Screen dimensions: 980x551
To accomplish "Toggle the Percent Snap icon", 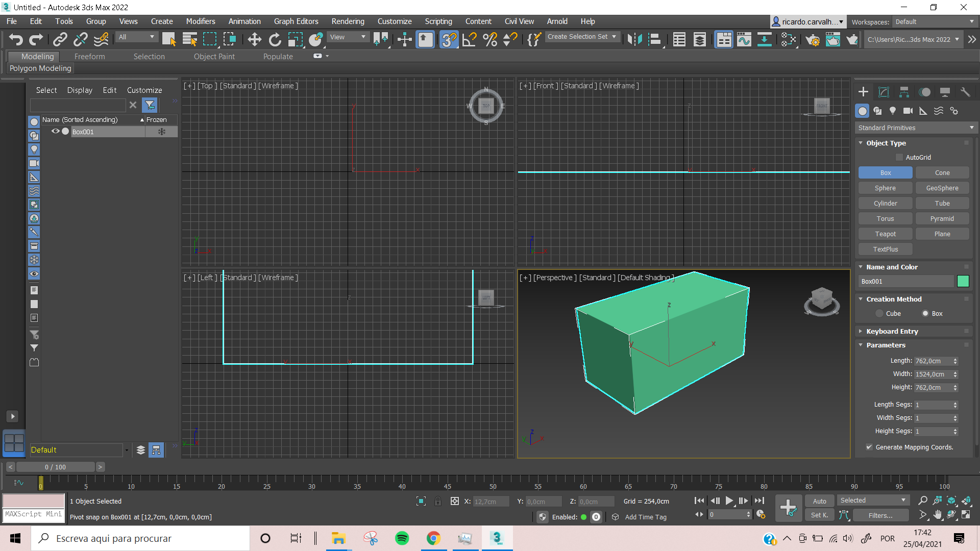I will [x=490, y=39].
